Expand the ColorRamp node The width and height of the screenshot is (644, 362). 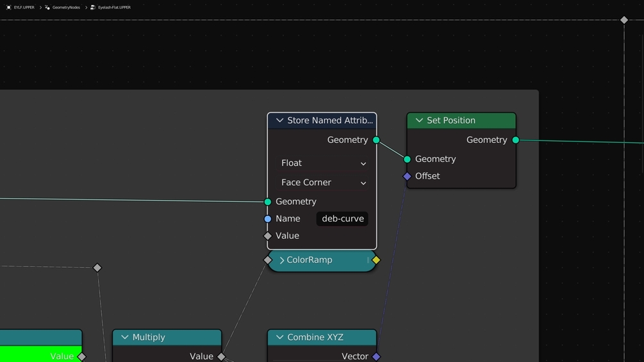282,260
